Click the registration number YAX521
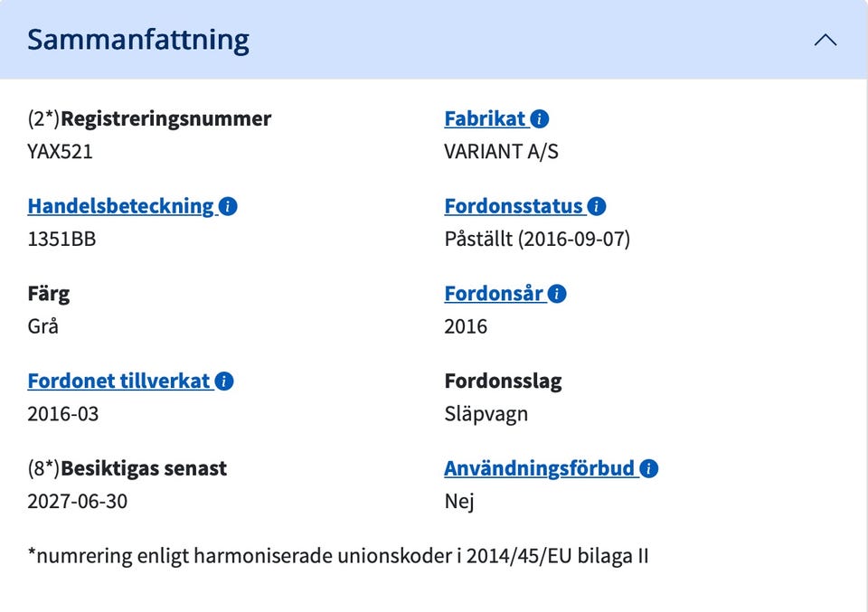 (x=61, y=152)
